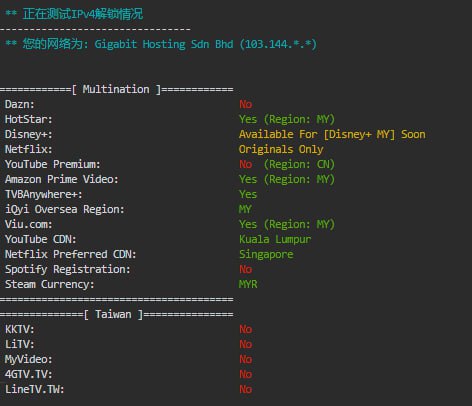Click the Spotify Registration label

pos(67,269)
